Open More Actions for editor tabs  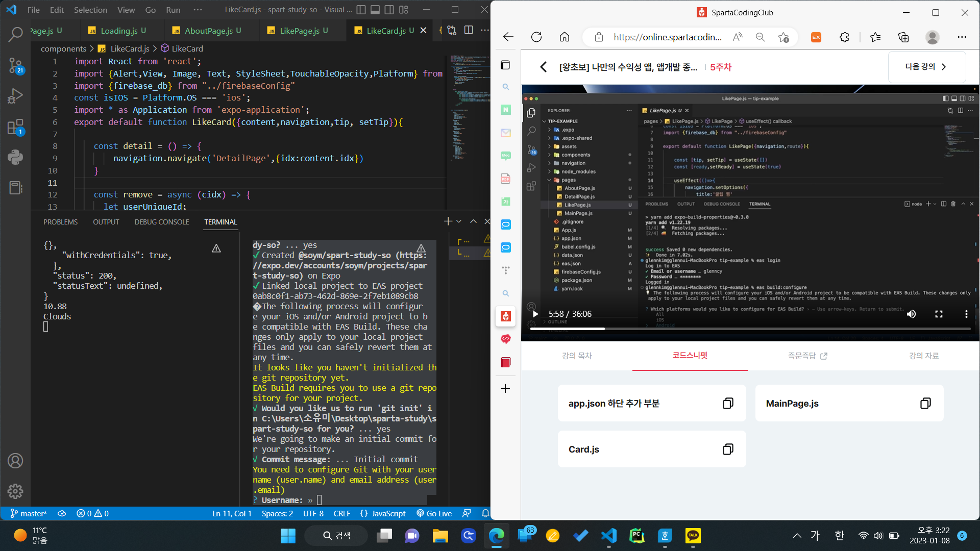(484, 31)
